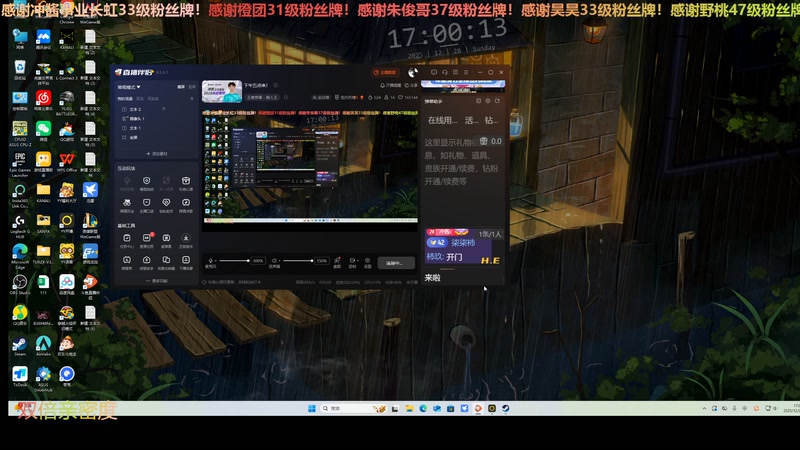Open the OBS Studio desktop shortcut

pos(19,284)
